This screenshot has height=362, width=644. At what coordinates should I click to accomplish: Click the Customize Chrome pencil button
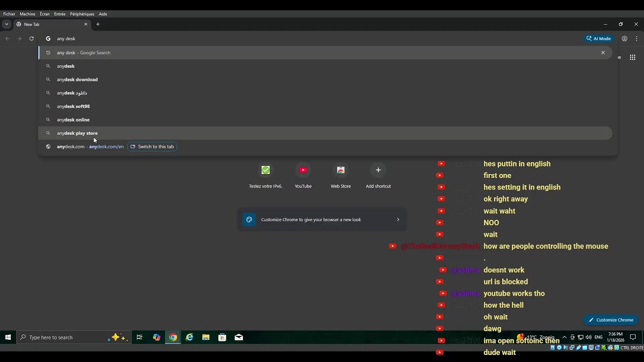(611, 320)
